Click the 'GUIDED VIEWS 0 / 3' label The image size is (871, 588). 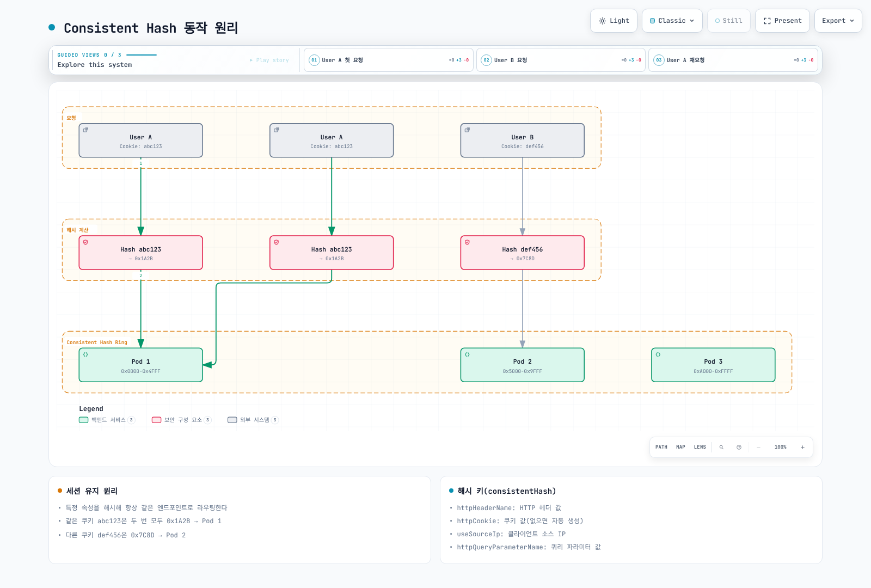[x=89, y=55]
